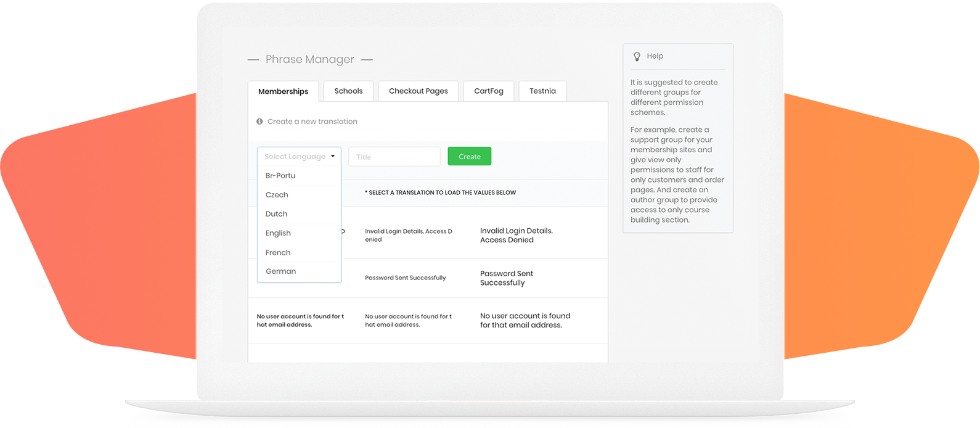Click the Select Language dropdown arrow
980x428 pixels.
pos(333,157)
